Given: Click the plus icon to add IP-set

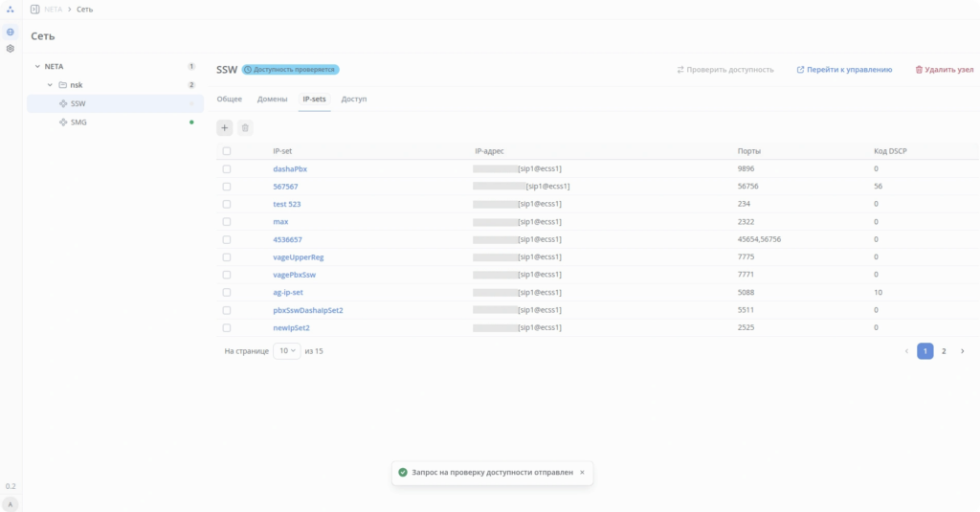Looking at the screenshot, I should pos(224,128).
